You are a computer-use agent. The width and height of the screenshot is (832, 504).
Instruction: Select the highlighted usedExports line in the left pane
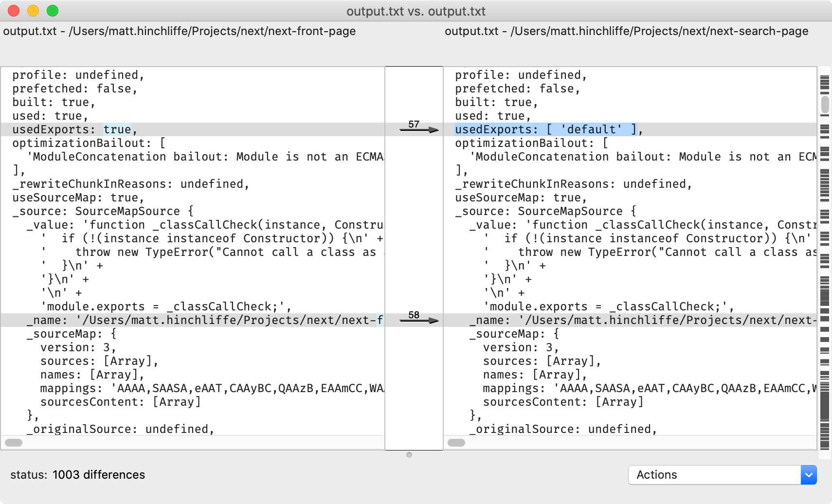pyautogui.click(x=73, y=129)
